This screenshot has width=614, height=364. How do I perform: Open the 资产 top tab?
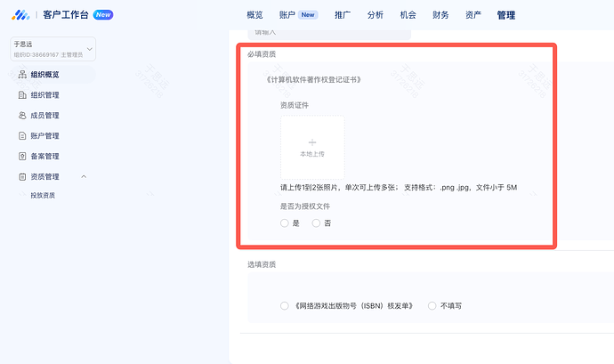point(473,15)
